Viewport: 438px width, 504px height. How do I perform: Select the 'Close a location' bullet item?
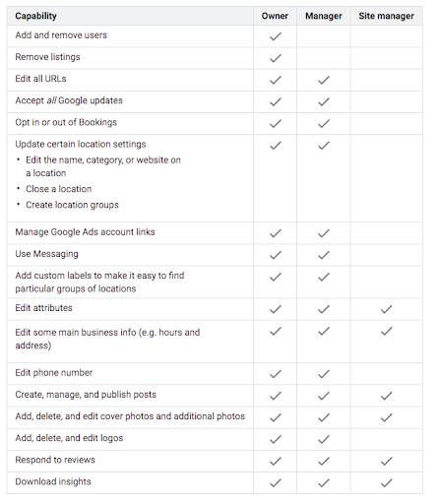pyautogui.click(x=59, y=189)
